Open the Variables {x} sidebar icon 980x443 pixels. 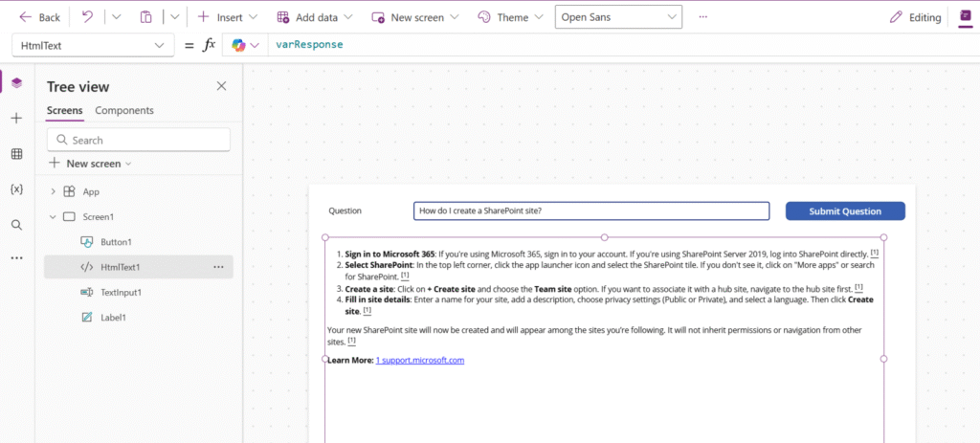point(17,189)
